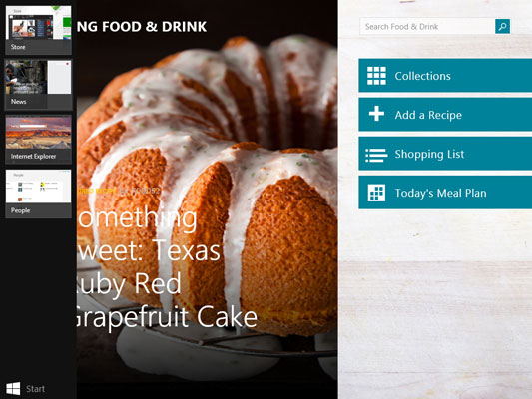Viewport: 532px width, 399px height.
Task: Click the Food & Drink app title
Action: click(x=142, y=27)
